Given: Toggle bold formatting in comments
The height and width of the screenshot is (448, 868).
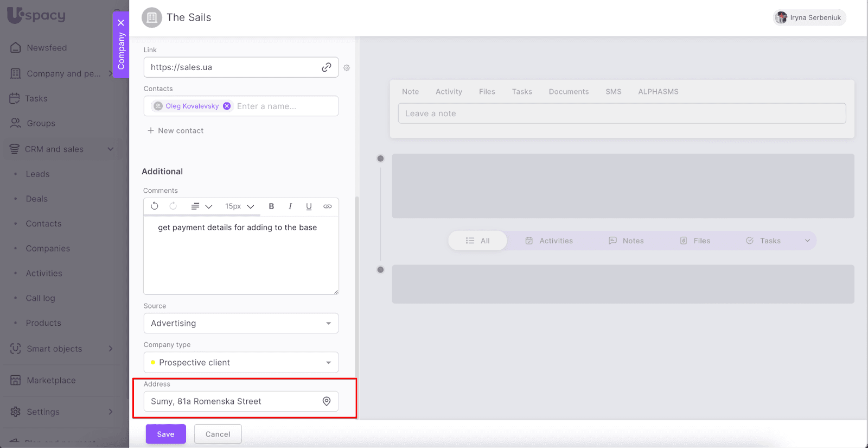Looking at the screenshot, I should (x=271, y=206).
